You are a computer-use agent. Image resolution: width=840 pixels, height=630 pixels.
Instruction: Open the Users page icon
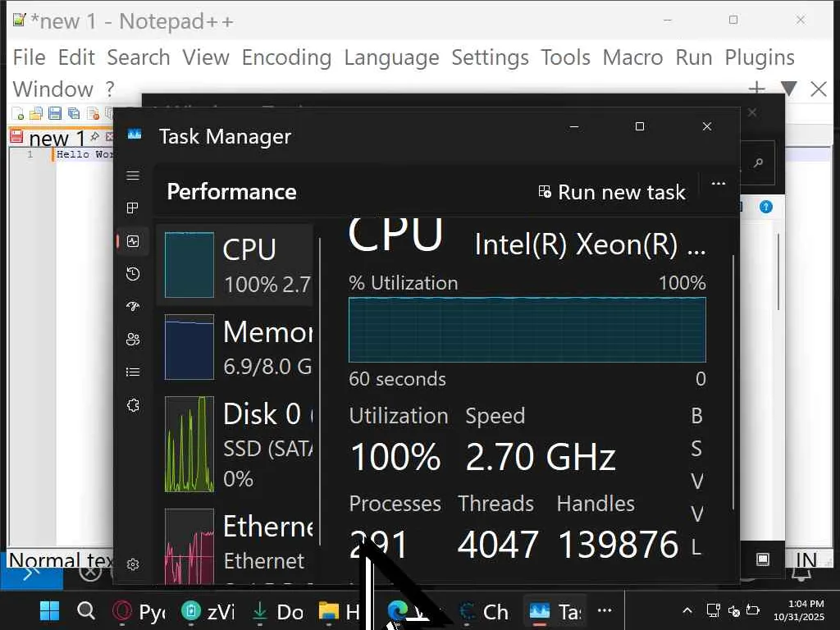click(133, 340)
